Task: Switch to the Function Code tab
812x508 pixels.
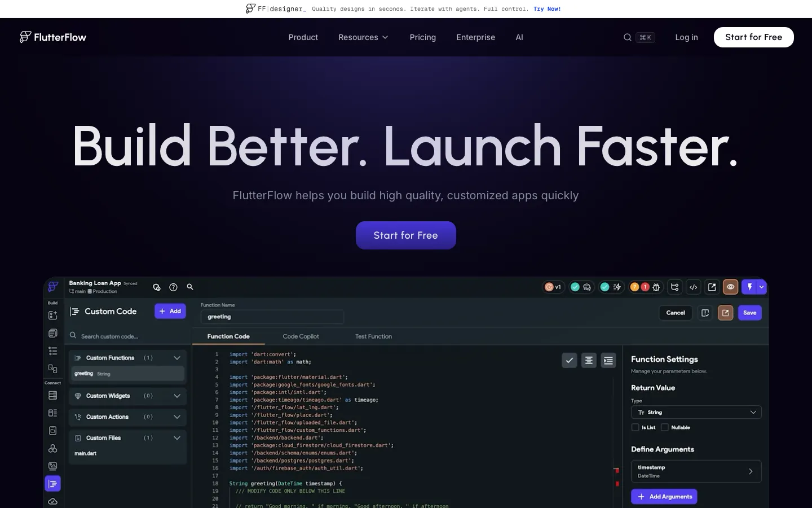Action: pyautogui.click(x=228, y=336)
